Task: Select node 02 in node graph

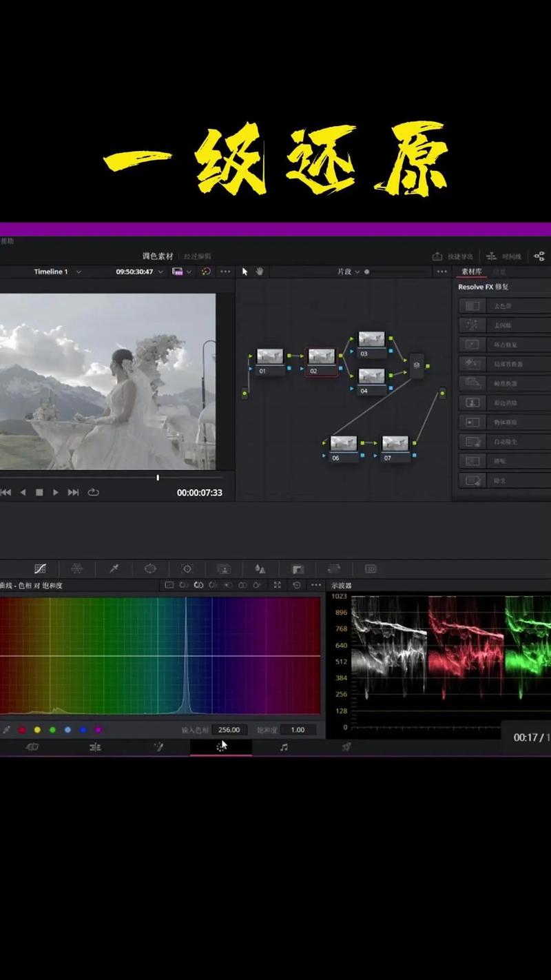Action: [321, 361]
